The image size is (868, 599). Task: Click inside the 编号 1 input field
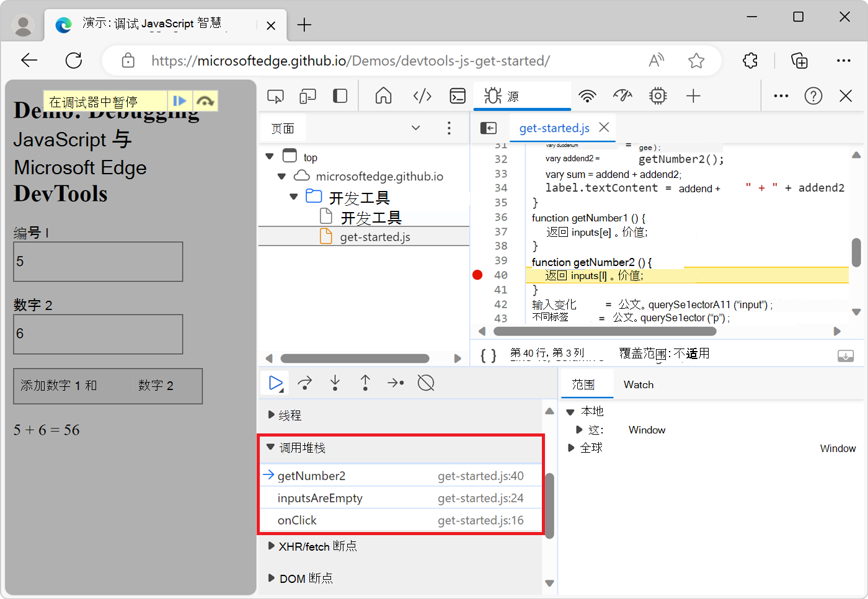tap(97, 261)
